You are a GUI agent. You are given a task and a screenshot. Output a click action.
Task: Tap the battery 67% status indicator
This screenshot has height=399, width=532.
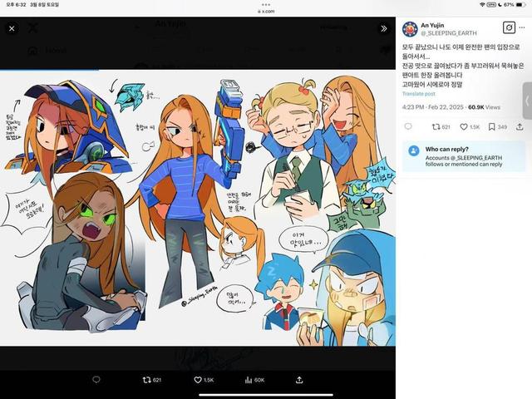point(515,5)
